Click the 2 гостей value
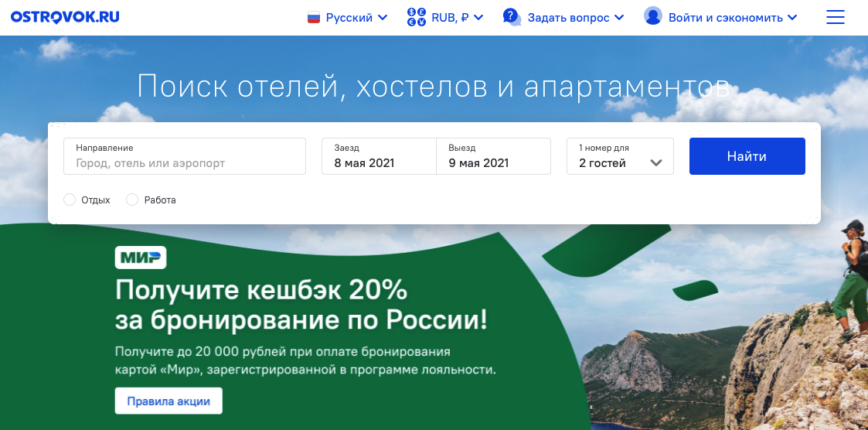 [x=602, y=163]
